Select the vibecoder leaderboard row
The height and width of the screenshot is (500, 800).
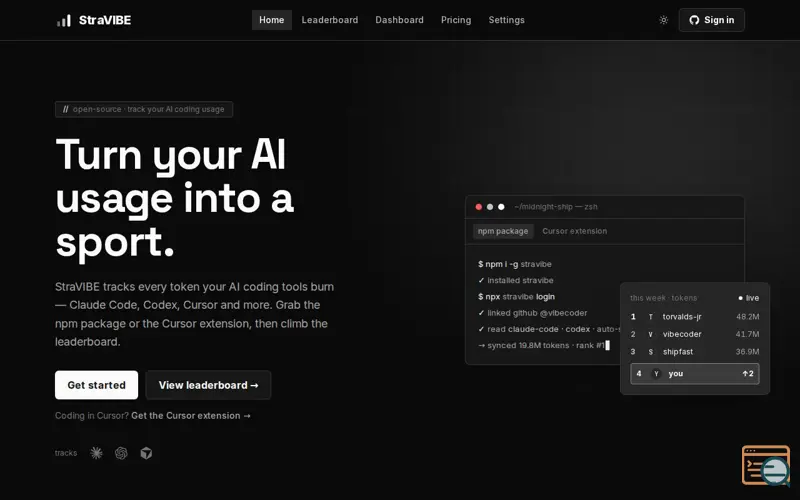[695, 334]
